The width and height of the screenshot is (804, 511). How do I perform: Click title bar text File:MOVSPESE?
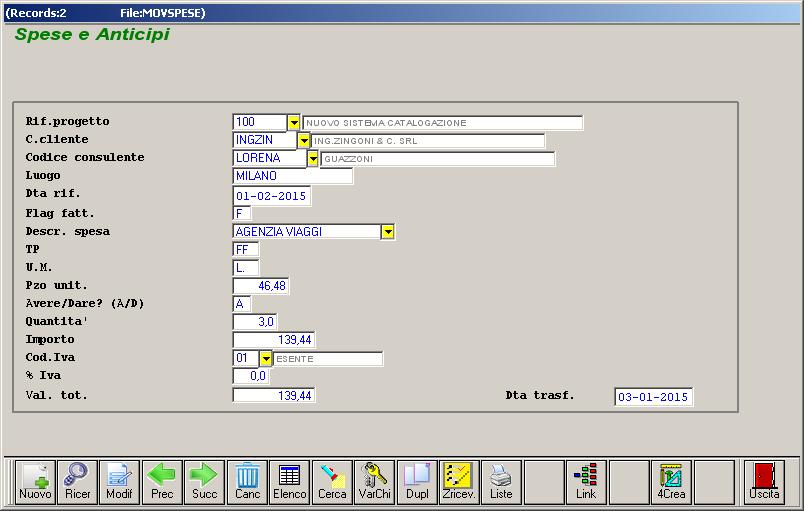pos(163,13)
